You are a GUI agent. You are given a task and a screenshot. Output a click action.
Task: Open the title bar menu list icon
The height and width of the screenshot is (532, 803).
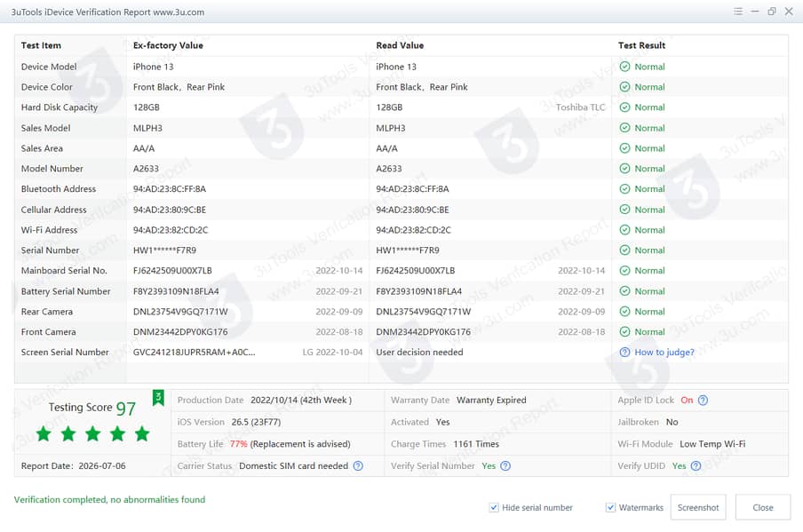(738, 12)
